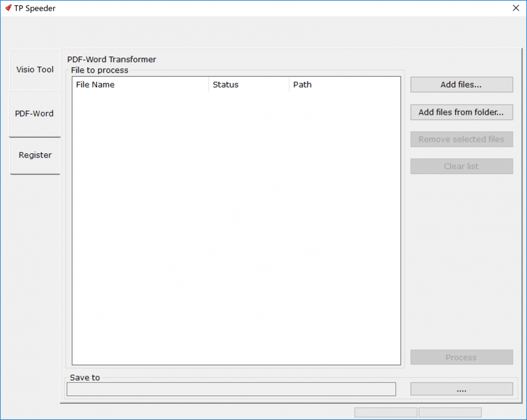Switch to the Visio Tool tab
Image resolution: width=527 pixels, height=420 pixels.
[x=35, y=69]
